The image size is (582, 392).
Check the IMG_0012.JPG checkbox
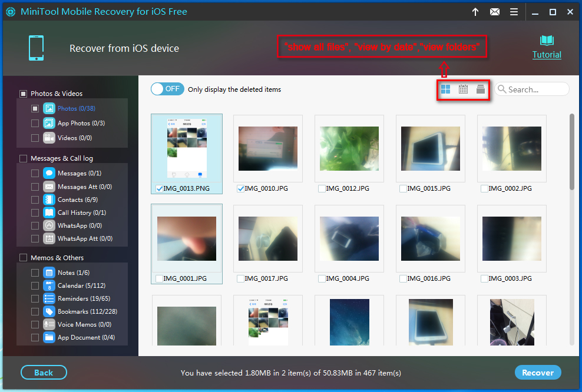322,188
